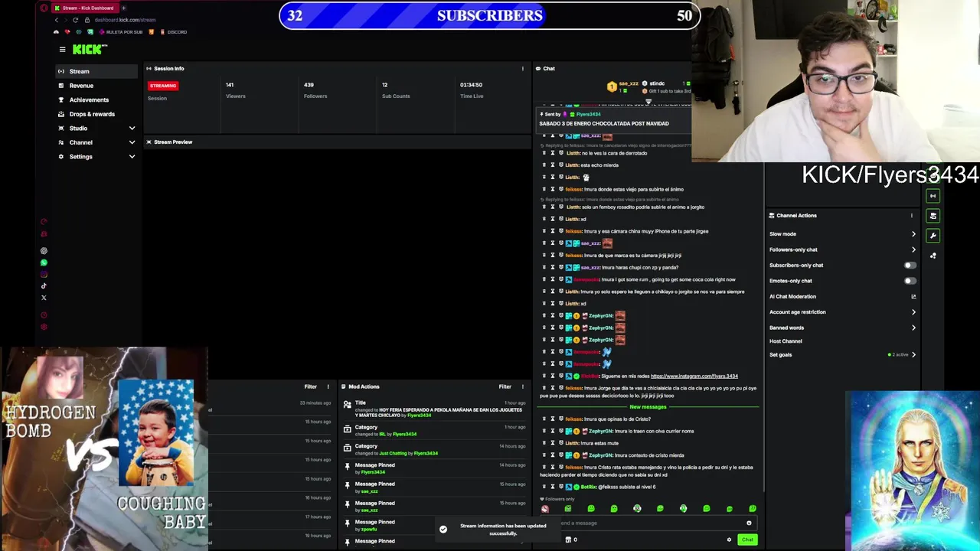Open Achievements page in sidebar
The width and height of the screenshot is (980, 551).
point(96,99)
